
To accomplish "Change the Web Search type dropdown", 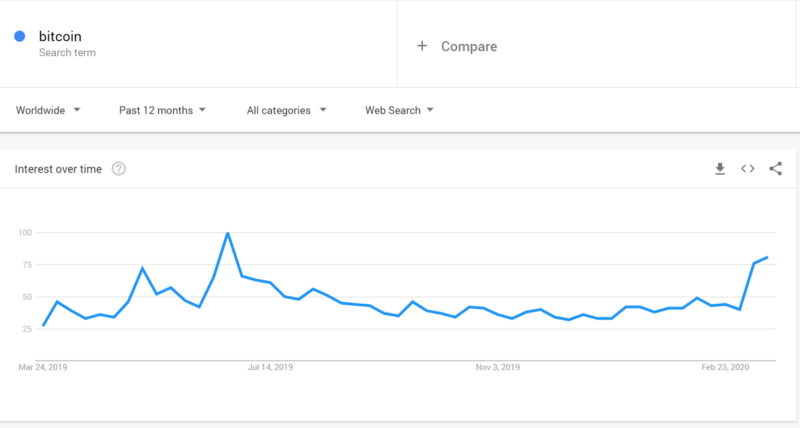I will (399, 110).
